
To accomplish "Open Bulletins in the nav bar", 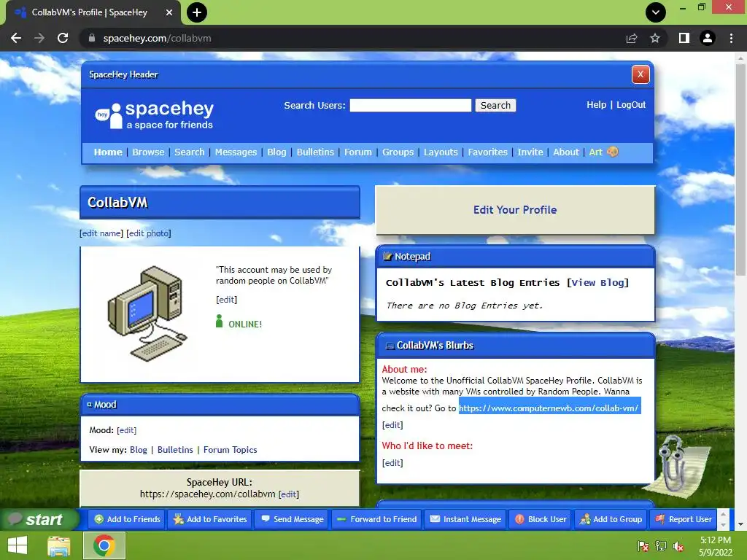I will [x=315, y=152].
